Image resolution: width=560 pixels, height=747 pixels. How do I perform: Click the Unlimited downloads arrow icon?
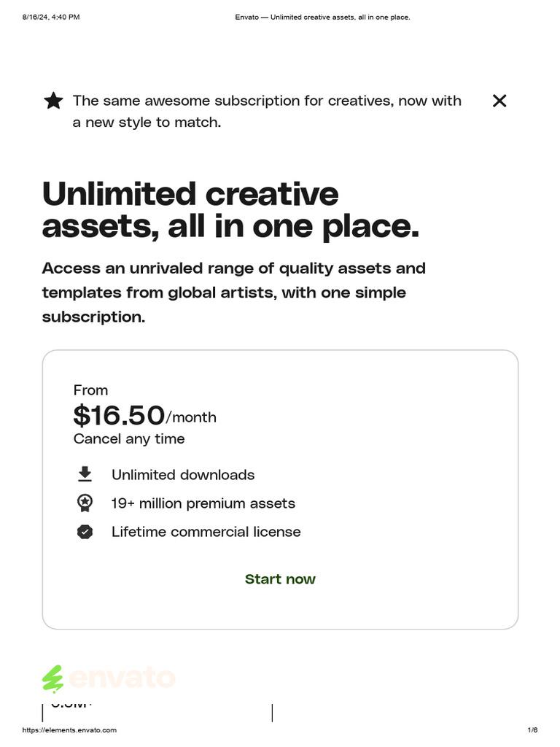85,475
